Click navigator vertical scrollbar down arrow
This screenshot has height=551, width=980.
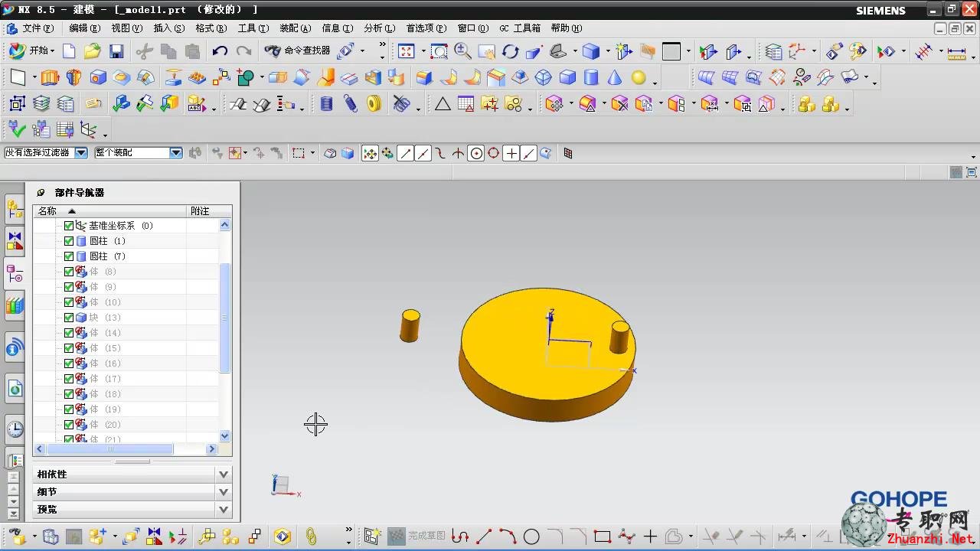[225, 435]
